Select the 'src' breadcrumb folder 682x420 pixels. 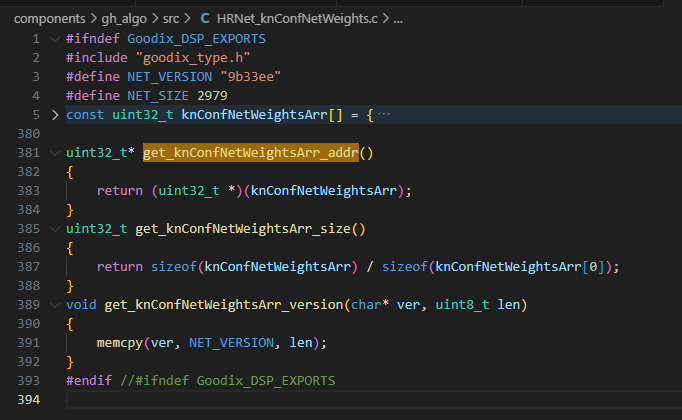[x=170, y=19]
